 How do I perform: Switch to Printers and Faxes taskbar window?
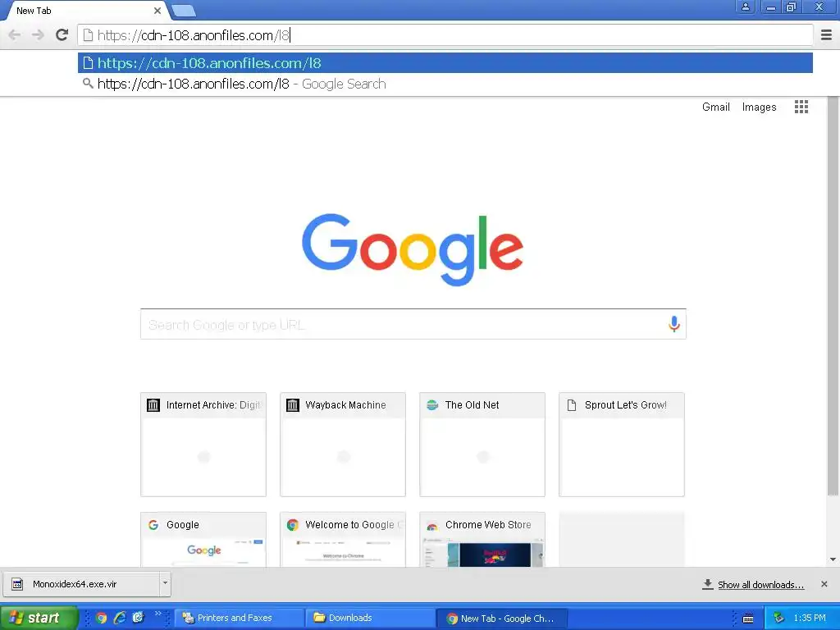pos(239,618)
